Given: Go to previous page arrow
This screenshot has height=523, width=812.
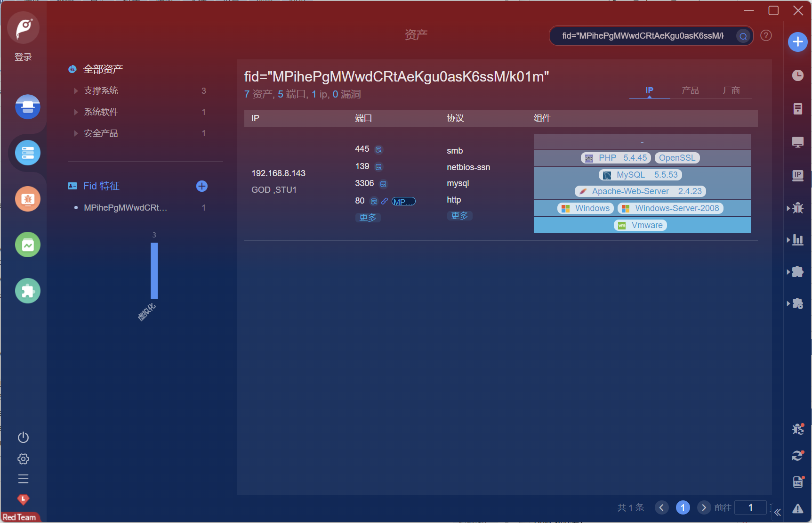Looking at the screenshot, I should point(661,507).
